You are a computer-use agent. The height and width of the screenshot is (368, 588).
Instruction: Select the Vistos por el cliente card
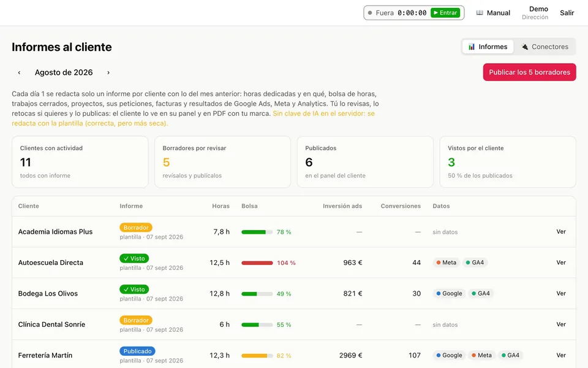(507, 162)
